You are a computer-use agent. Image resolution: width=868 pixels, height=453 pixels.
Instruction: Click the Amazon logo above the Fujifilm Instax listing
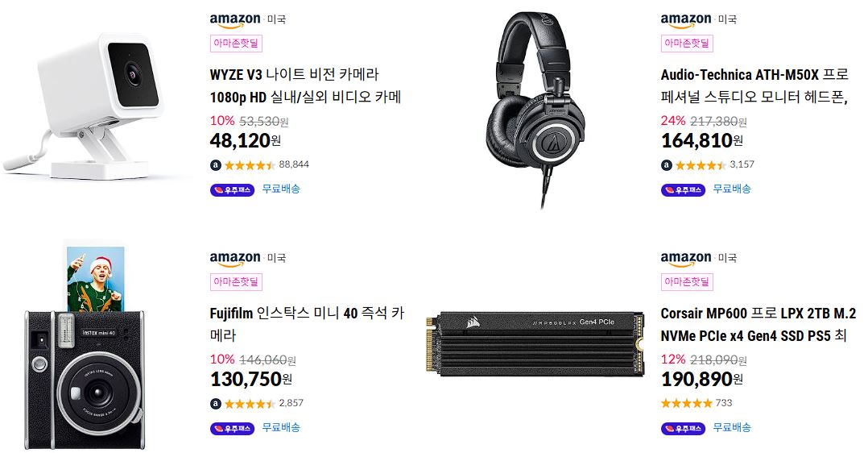pyautogui.click(x=235, y=259)
